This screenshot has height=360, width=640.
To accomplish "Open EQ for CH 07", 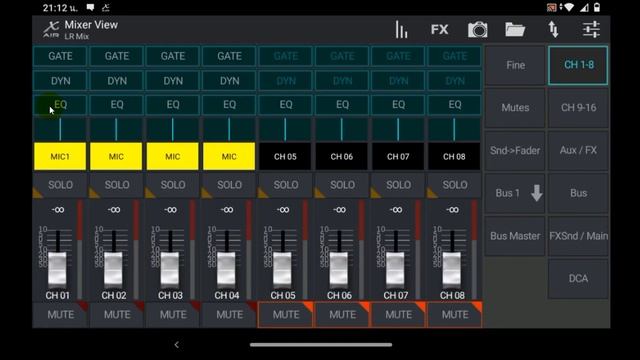I will (398, 104).
